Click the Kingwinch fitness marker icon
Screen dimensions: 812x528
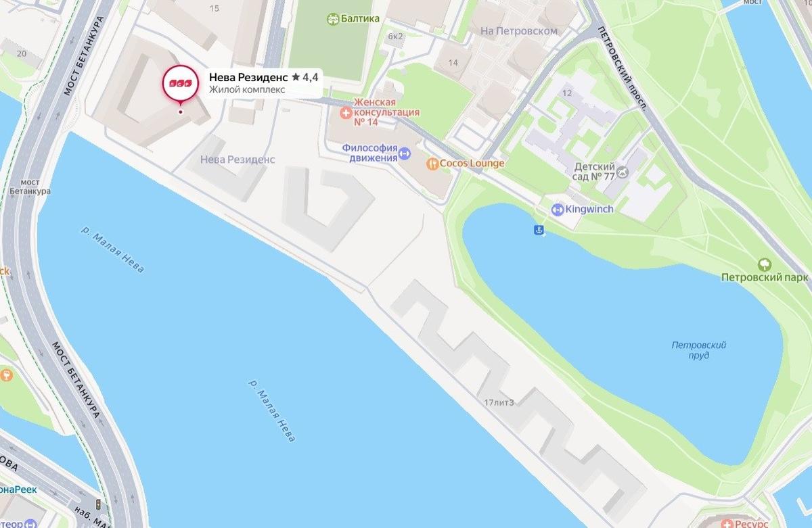point(558,210)
